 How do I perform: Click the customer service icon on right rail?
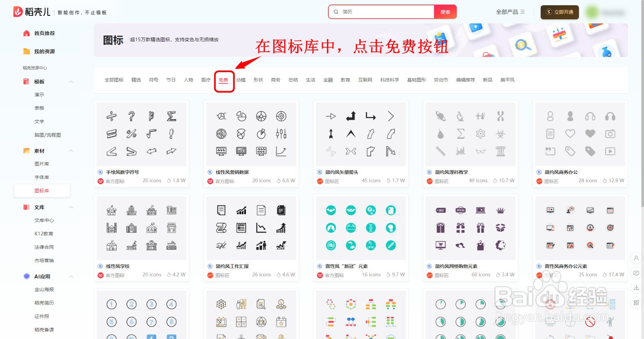coord(636,258)
